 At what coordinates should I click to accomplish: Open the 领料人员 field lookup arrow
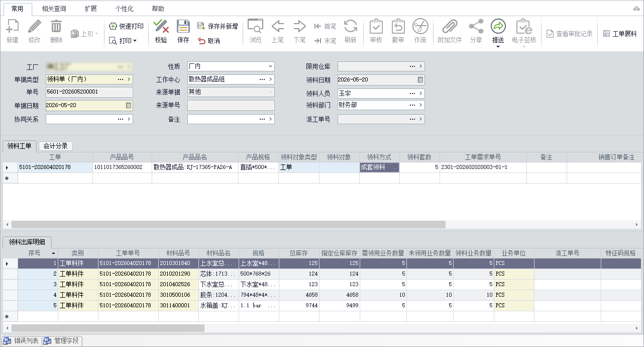click(421, 94)
